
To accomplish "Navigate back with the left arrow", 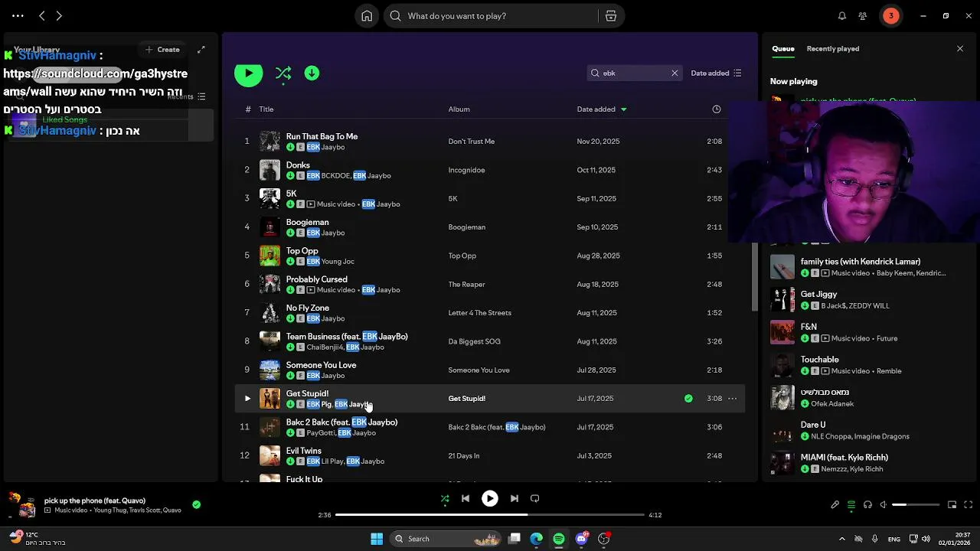I will [x=42, y=16].
